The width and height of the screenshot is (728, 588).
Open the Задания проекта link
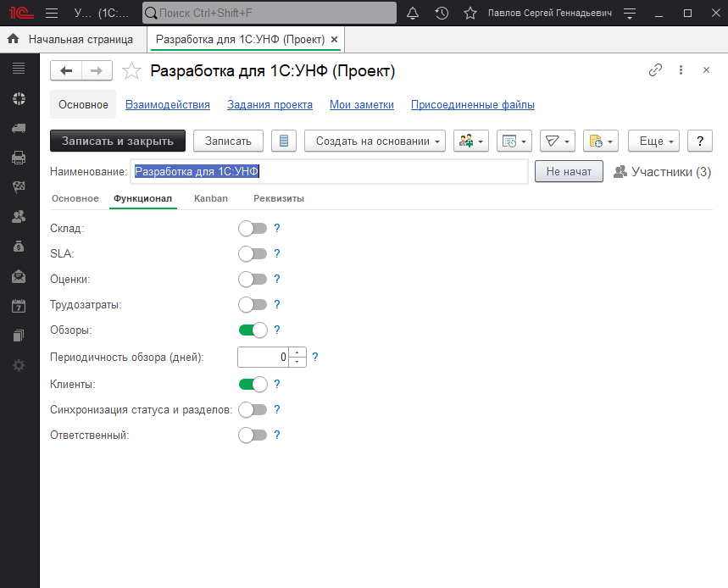point(270,105)
